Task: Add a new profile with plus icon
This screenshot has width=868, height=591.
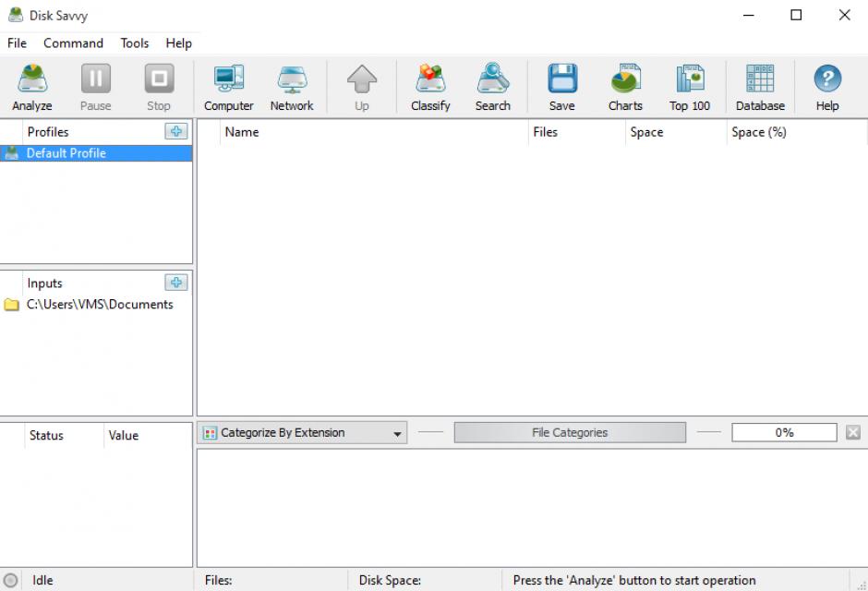Action: click(176, 132)
